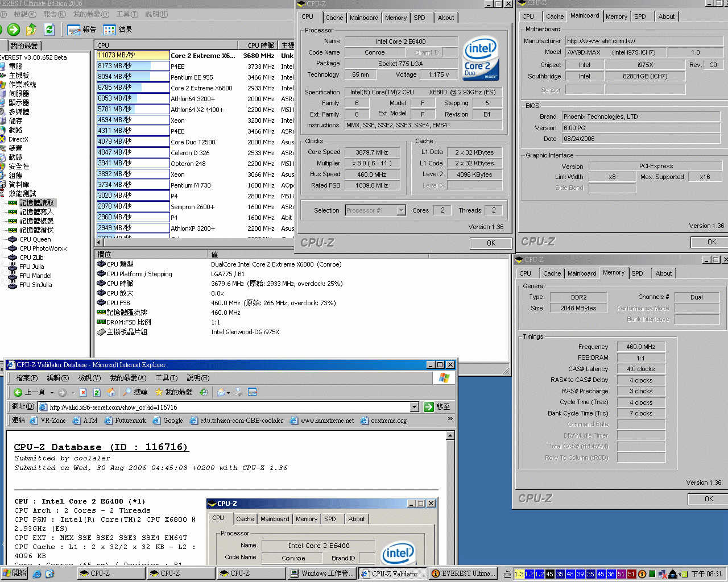Open the 報告 report toolbar button

coord(82,30)
